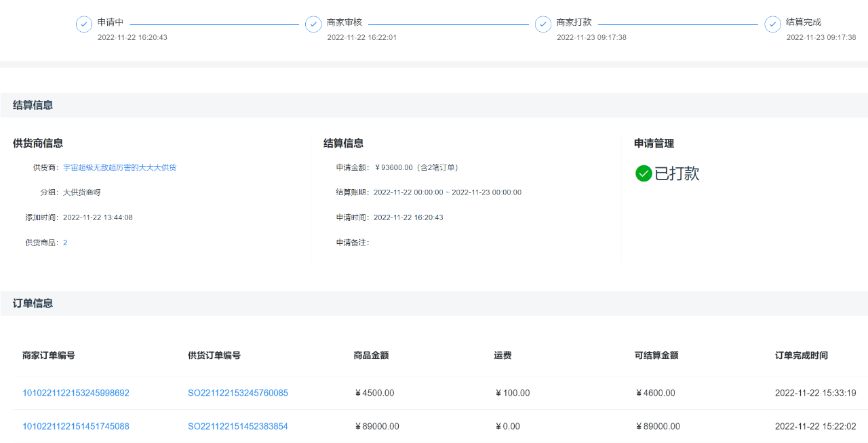Open supply order SO221122153245760085

coord(238,393)
